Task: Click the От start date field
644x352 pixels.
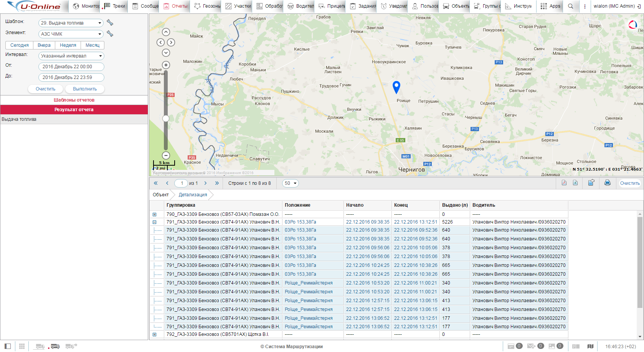Action: click(x=71, y=67)
